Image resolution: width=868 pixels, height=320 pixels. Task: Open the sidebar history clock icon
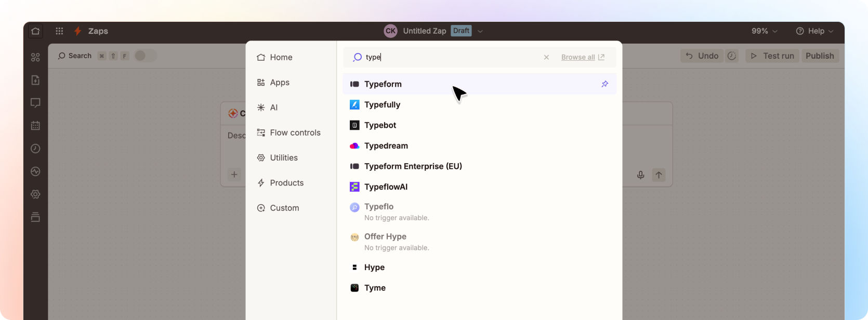click(x=35, y=149)
